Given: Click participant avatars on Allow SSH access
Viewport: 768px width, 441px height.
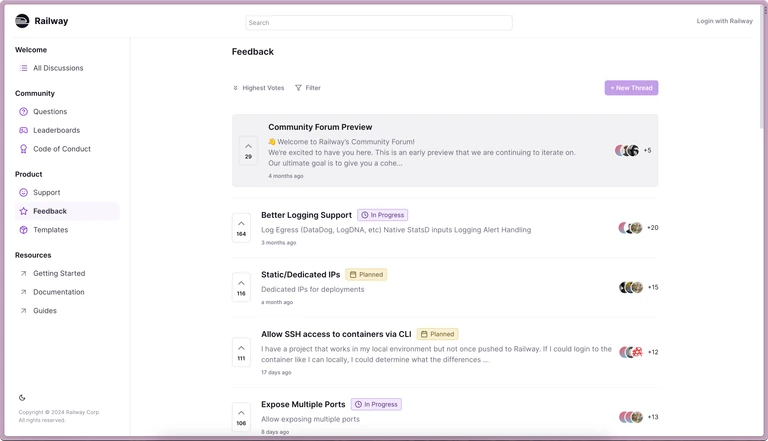Looking at the screenshot, I should [x=631, y=352].
